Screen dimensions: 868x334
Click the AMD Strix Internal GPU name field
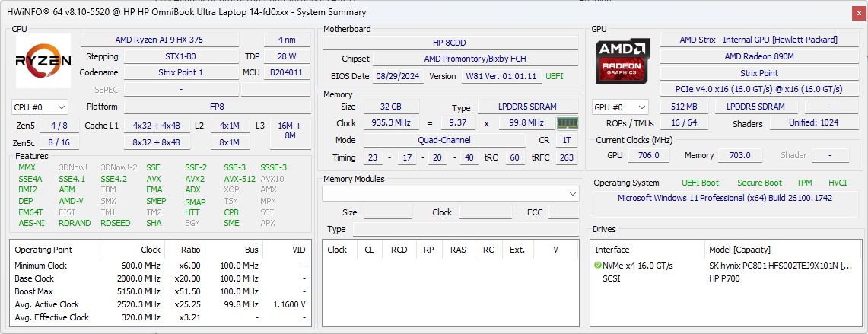click(x=758, y=40)
